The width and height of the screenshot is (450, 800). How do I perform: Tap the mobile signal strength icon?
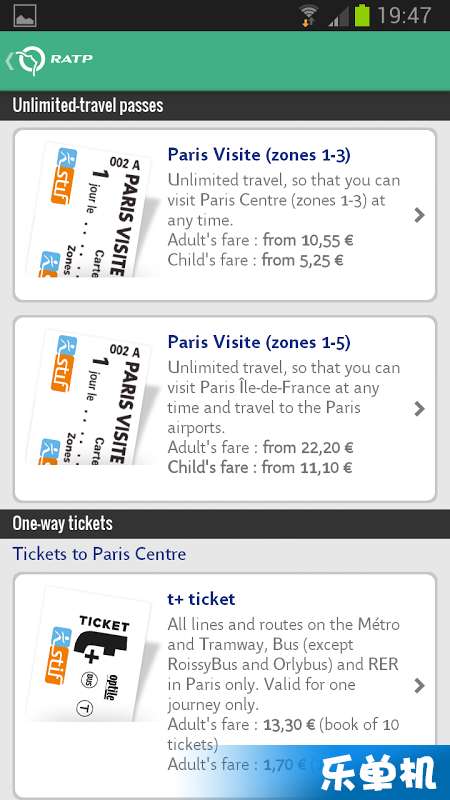338,16
